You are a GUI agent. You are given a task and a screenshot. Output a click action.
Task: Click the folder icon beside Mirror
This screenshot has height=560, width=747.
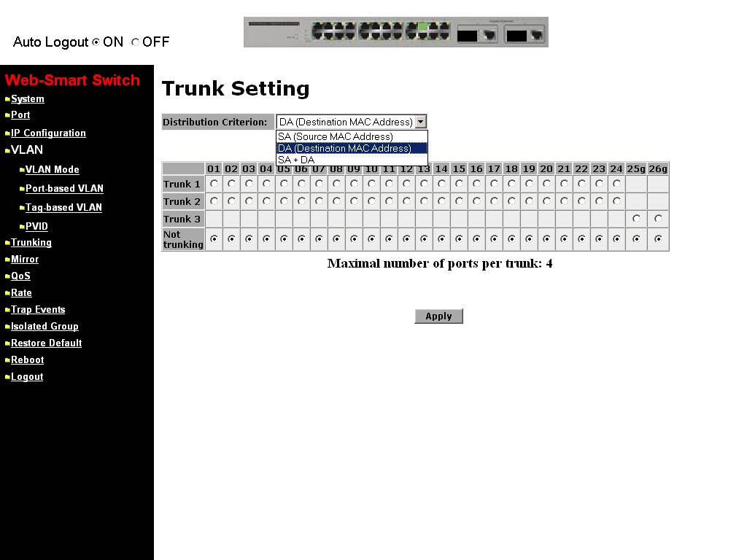[7, 260]
